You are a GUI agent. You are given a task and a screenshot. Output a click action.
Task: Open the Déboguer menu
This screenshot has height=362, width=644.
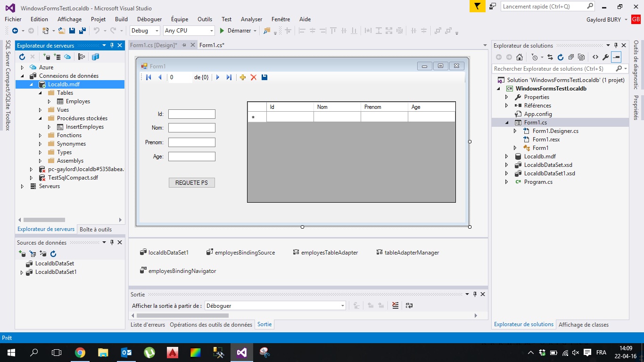[149, 19]
